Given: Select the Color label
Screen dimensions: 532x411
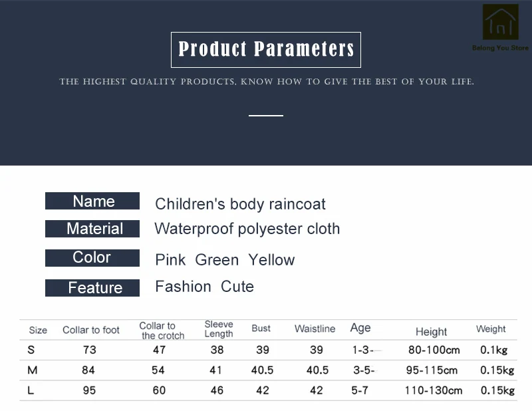Looking at the screenshot, I should pyautogui.click(x=92, y=257).
